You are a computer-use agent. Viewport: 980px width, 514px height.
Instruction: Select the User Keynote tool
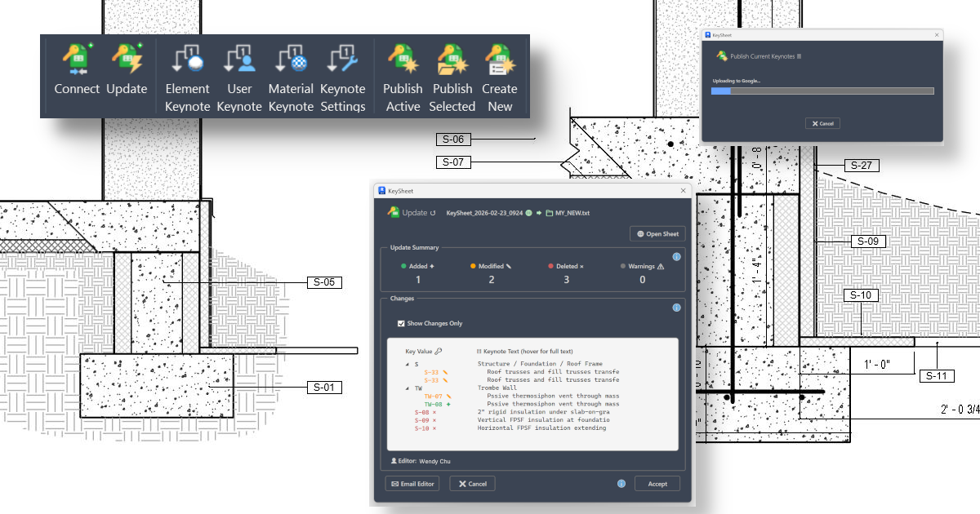[239, 60]
